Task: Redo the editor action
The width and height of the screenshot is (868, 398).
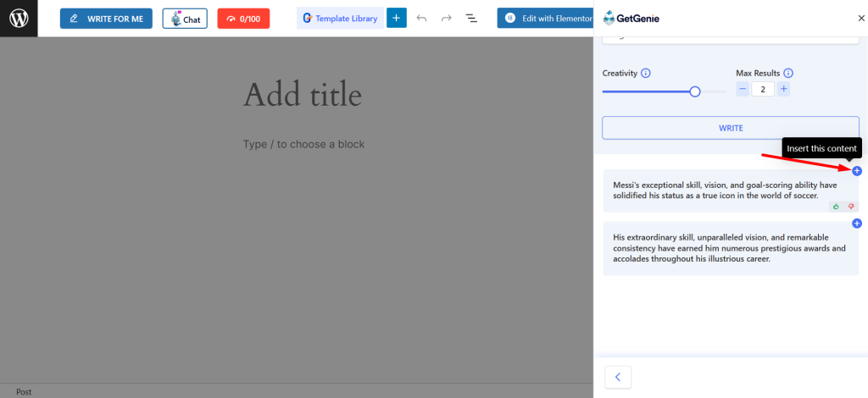Action: 446,18
